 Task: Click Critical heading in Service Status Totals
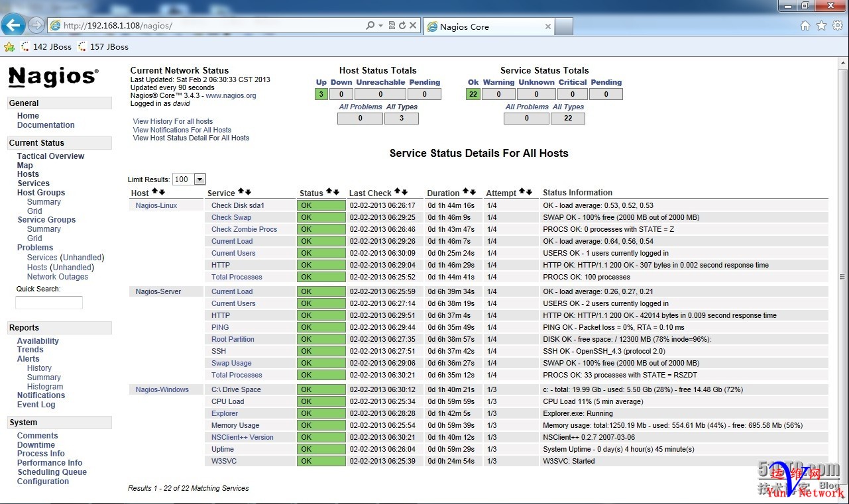[573, 82]
